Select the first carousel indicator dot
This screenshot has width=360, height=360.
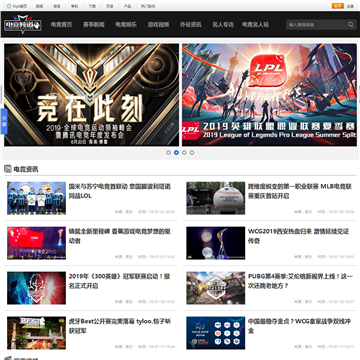[x=168, y=152]
